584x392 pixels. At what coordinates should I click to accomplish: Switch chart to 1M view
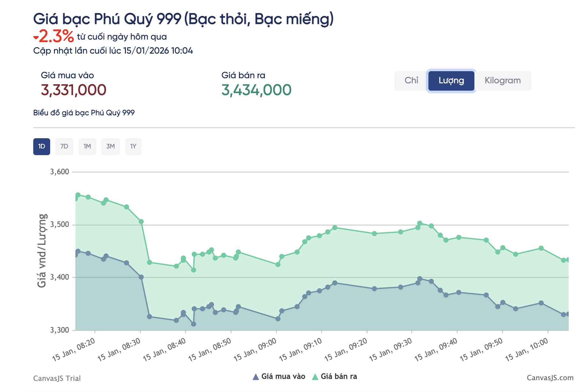(x=87, y=146)
